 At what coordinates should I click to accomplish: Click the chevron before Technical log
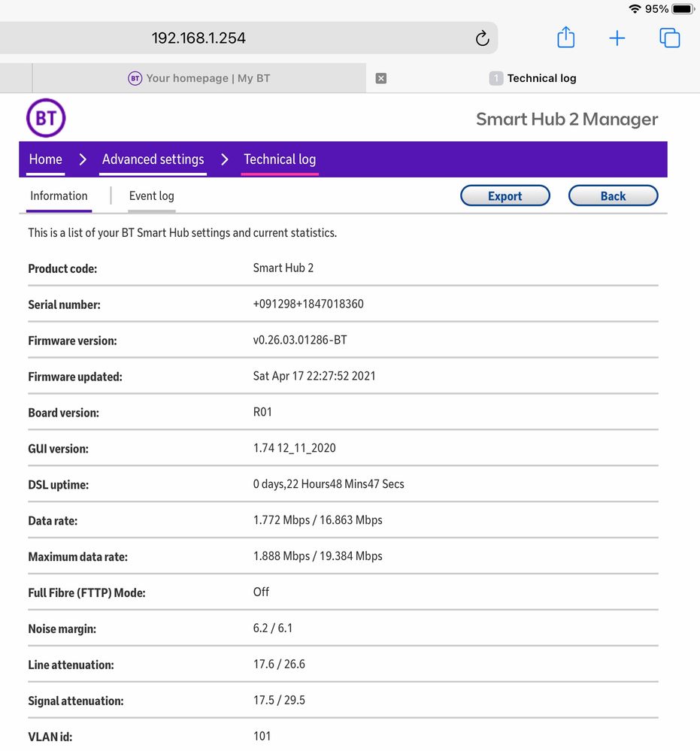(224, 159)
